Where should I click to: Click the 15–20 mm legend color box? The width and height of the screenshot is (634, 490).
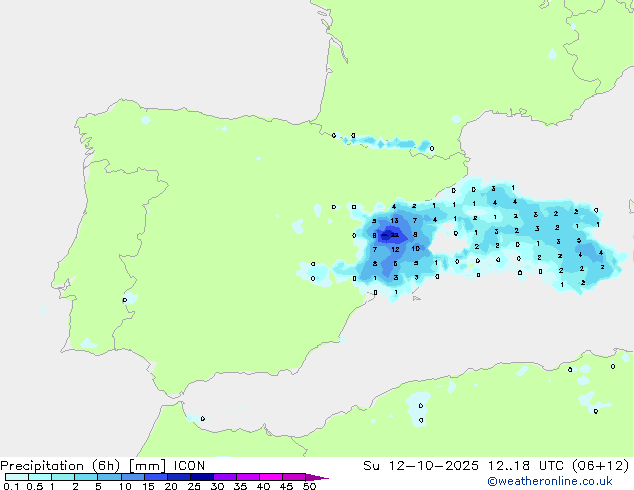tap(156, 477)
